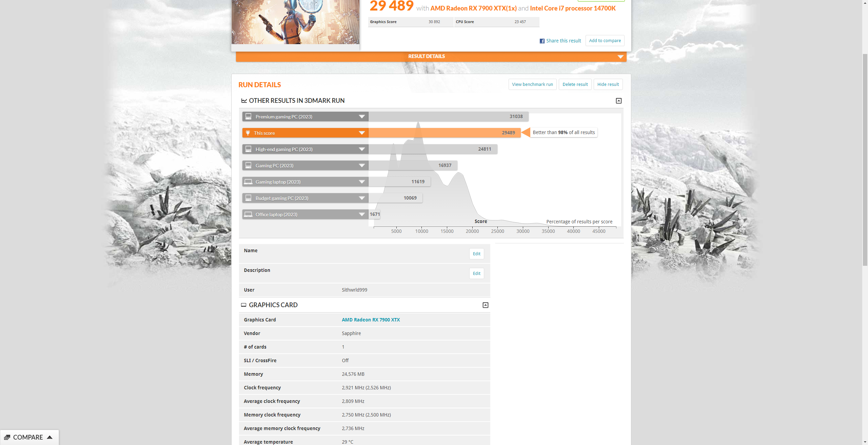Click the trophy icon in This score row

248,133
